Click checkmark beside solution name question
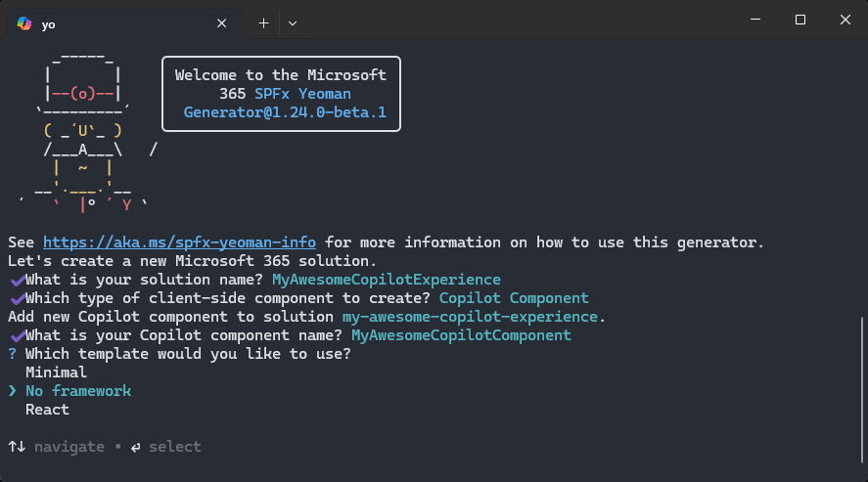This screenshot has height=482, width=868. coord(18,281)
